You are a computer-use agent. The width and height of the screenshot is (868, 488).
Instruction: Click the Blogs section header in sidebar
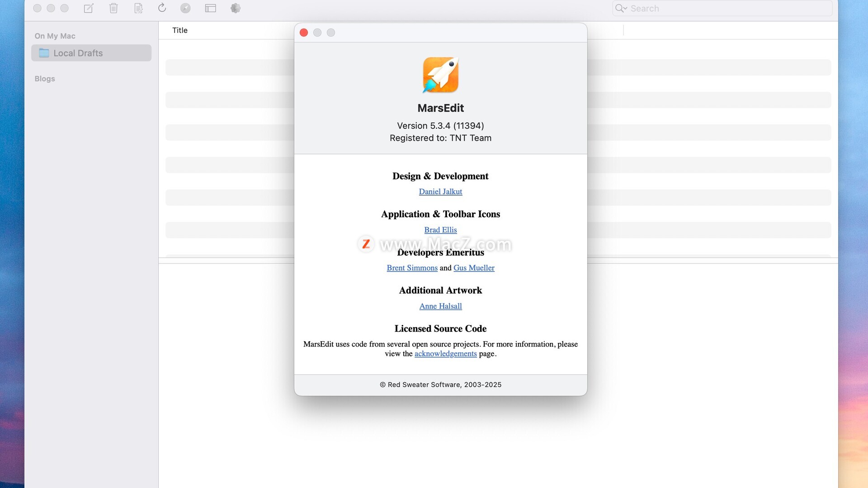[45, 79]
